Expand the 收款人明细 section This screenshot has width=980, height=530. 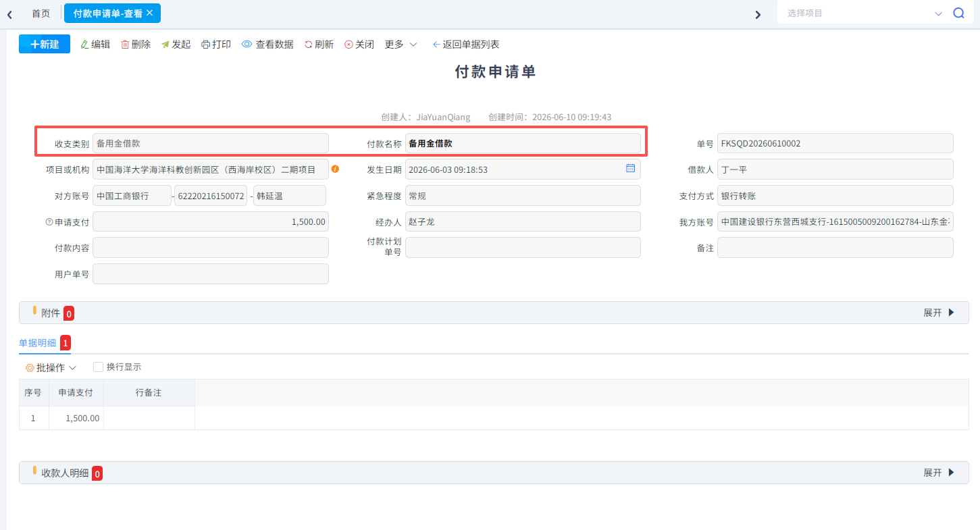pos(939,473)
